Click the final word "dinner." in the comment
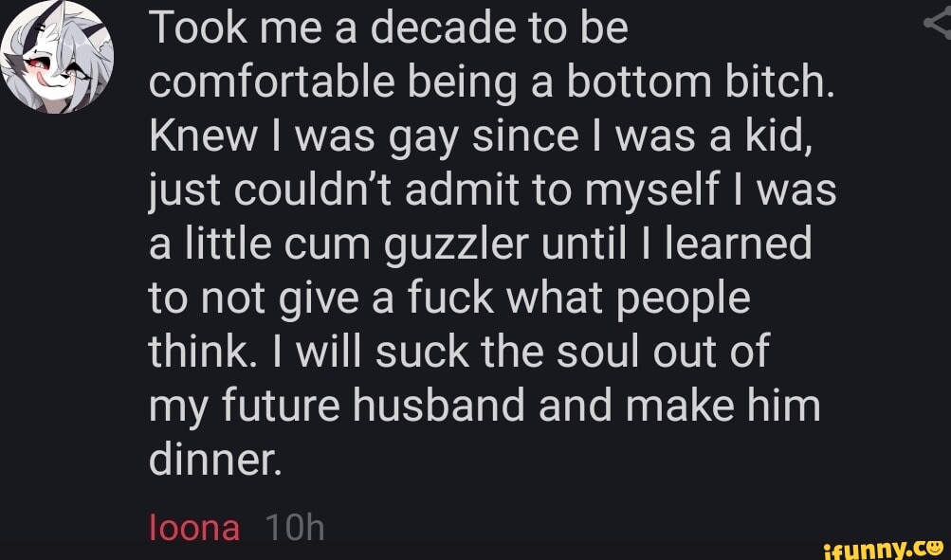Viewport: 951px width, 560px height. pyautogui.click(x=215, y=461)
